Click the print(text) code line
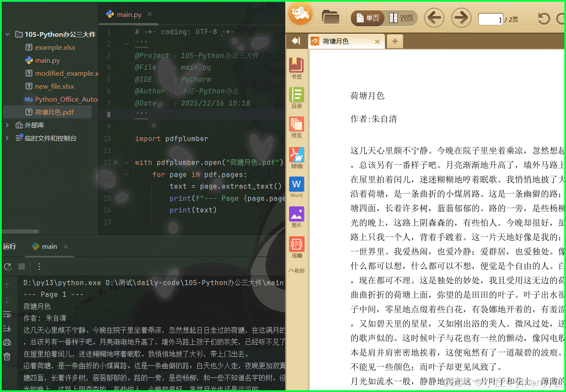Image resolution: width=566 pixels, height=392 pixels. coord(193,210)
